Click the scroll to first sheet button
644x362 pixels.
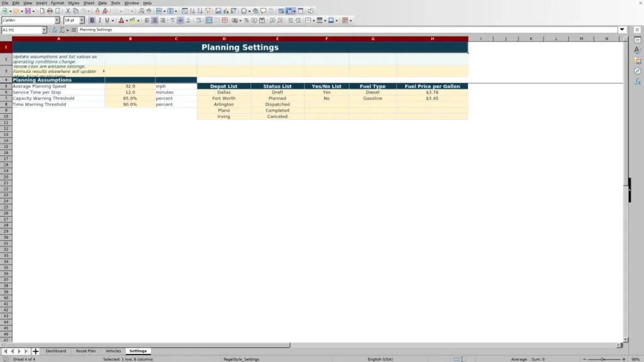pos(5,351)
